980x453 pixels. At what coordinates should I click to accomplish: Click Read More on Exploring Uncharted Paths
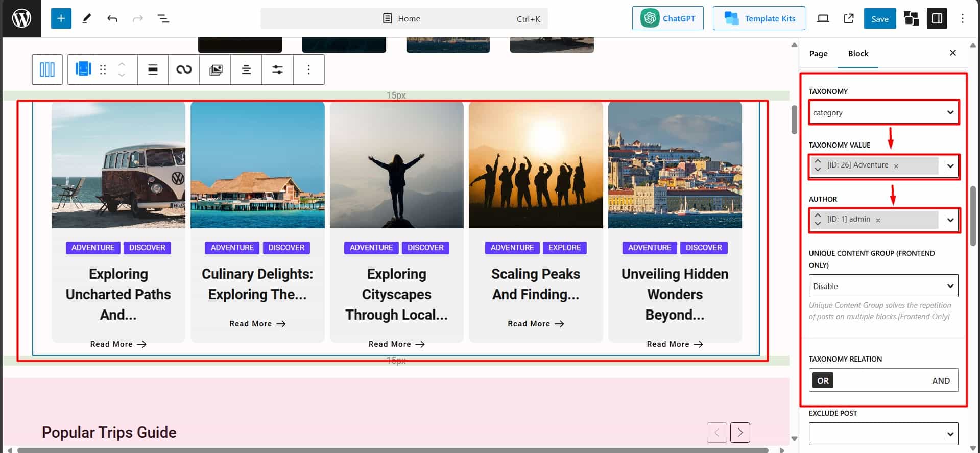point(118,344)
